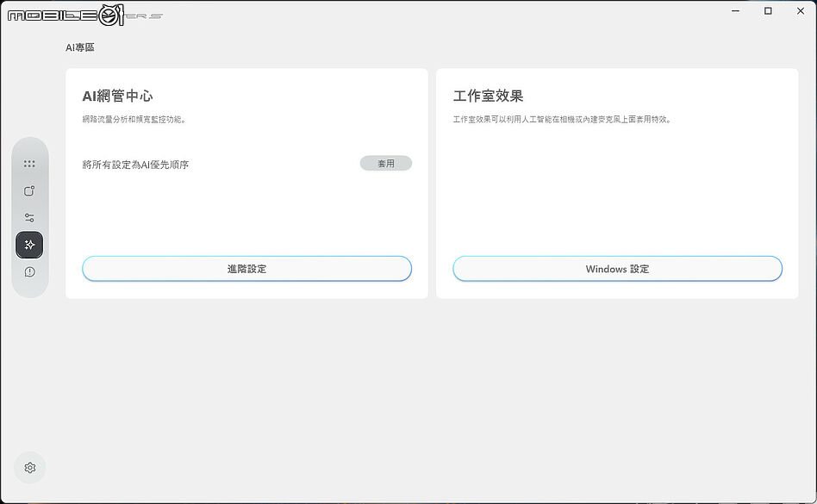Maximize the application window
Viewport: 817px width, 504px height.
768,11
